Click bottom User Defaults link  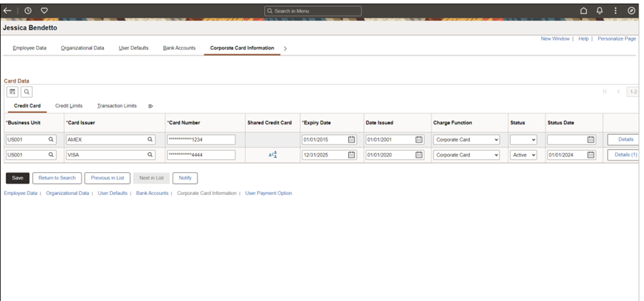coord(113,194)
